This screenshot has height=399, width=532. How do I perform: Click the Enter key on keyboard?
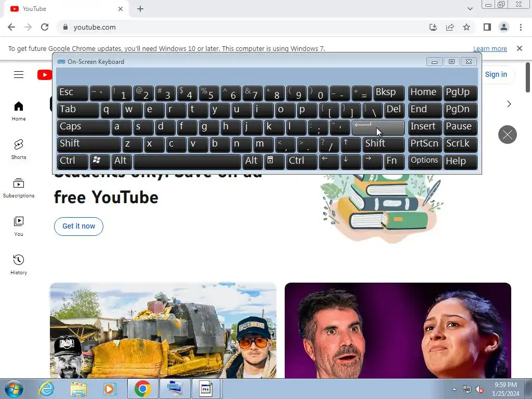(378, 127)
